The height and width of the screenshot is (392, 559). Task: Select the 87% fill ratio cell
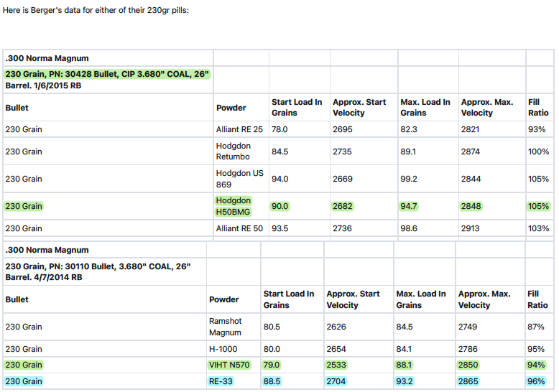tap(536, 327)
